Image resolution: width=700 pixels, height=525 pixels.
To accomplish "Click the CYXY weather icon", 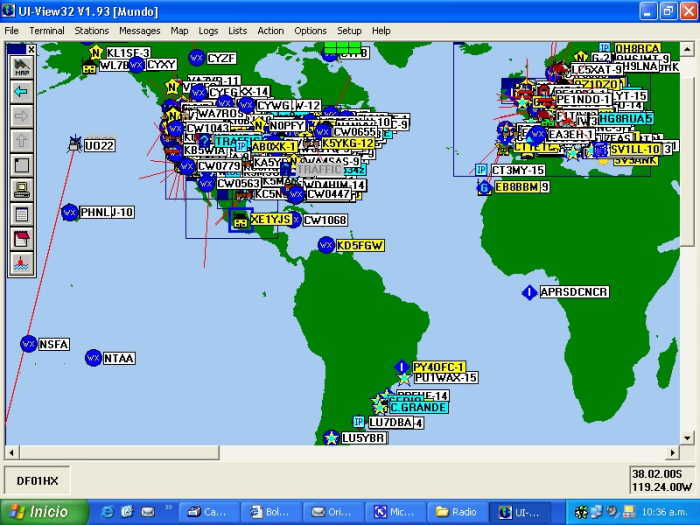I will click(x=136, y=65).
